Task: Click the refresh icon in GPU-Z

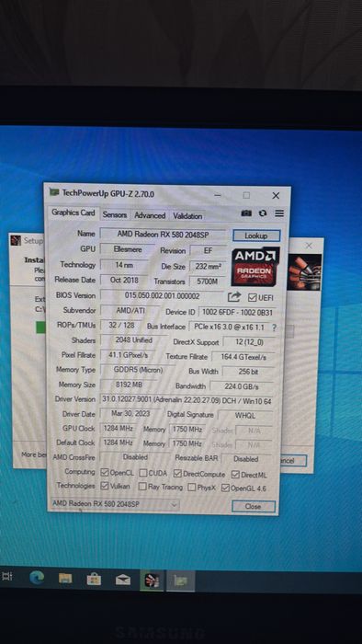Action: click(x=263, y=213)
